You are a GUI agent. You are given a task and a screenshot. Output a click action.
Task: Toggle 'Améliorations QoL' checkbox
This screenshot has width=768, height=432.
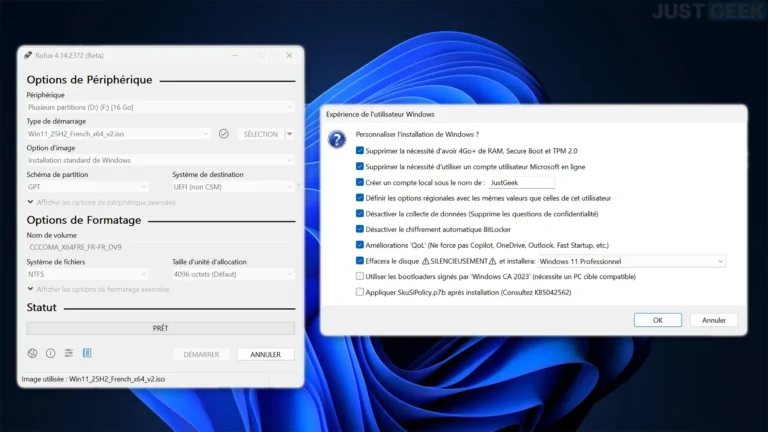[x=360, y=245]
